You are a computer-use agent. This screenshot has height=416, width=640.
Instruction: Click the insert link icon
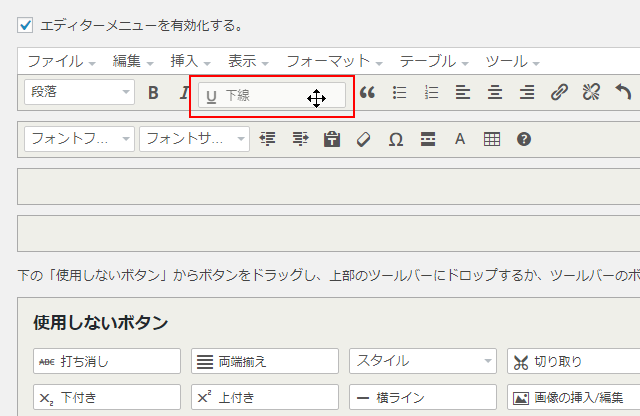(x=559, y=93)
